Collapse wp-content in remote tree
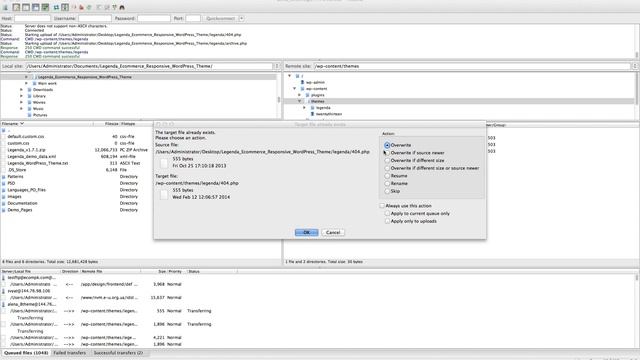This screenshot has height=360, width=640. [294, 89]
